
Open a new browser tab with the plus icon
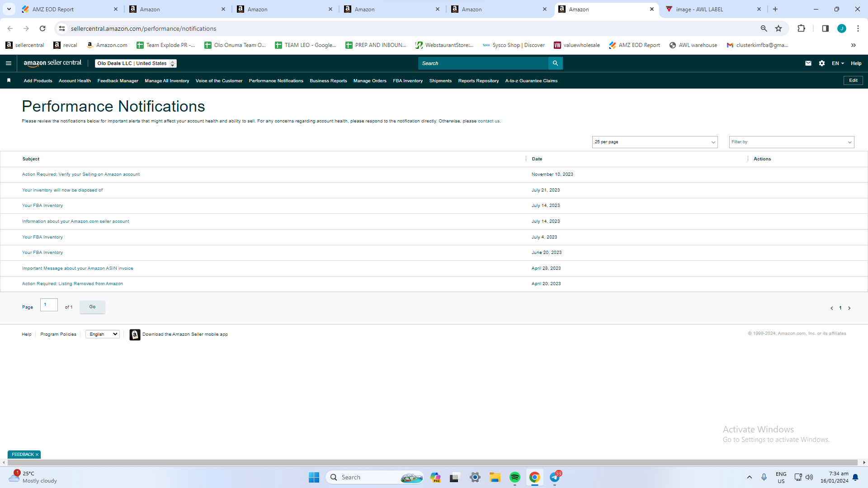[x=775, y=9]
